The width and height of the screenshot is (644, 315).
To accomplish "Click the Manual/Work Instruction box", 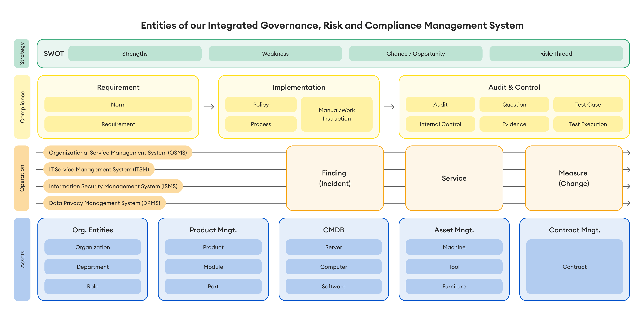I will (x=337, y=114).
